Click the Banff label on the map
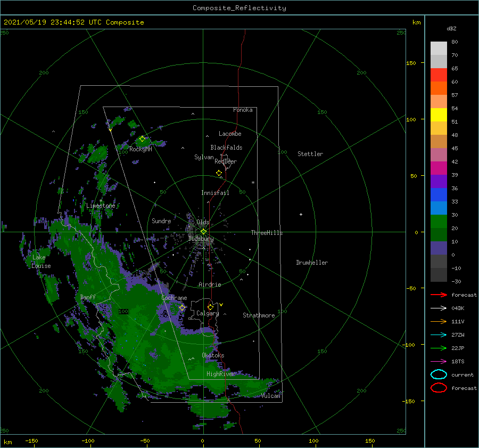The image size is (479, 448). [88, 297]
